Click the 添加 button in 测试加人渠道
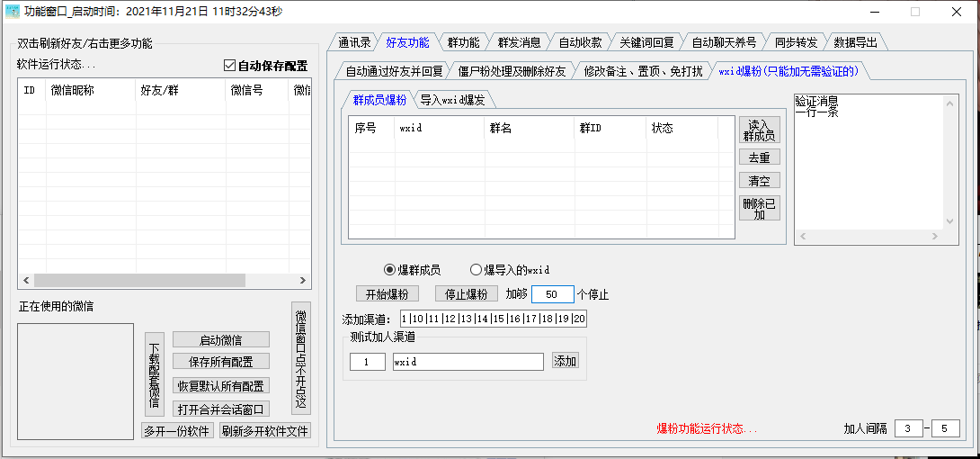980x459 pixels. point(565,361)
